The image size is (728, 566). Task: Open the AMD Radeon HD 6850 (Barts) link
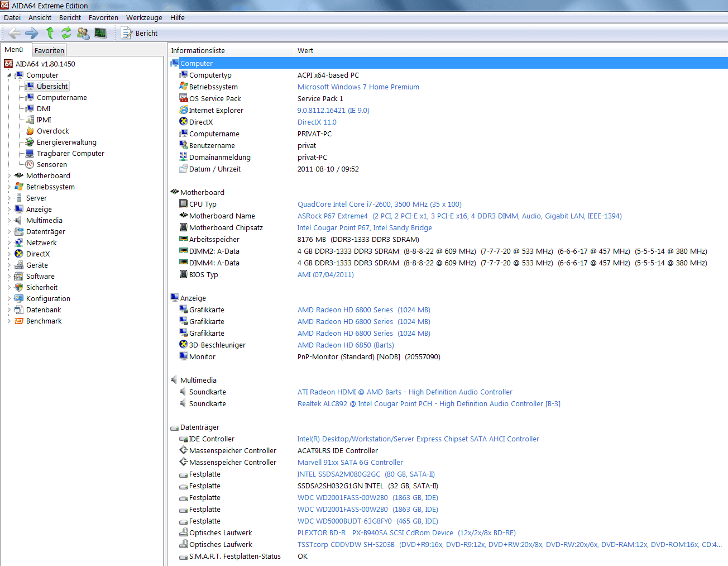[346, 345]
